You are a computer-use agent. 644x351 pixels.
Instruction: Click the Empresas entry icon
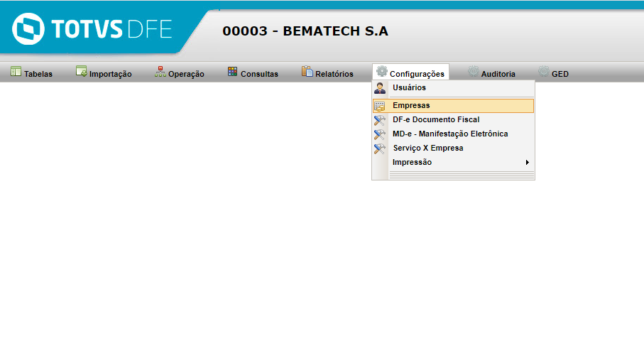(380, 106)
